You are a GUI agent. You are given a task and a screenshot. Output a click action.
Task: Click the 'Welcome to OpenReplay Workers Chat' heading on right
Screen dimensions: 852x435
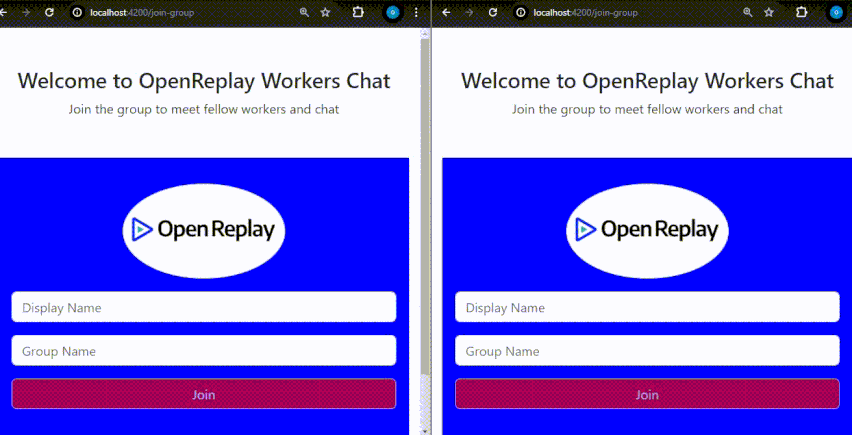pyautogui.click(x=647, y=81)
